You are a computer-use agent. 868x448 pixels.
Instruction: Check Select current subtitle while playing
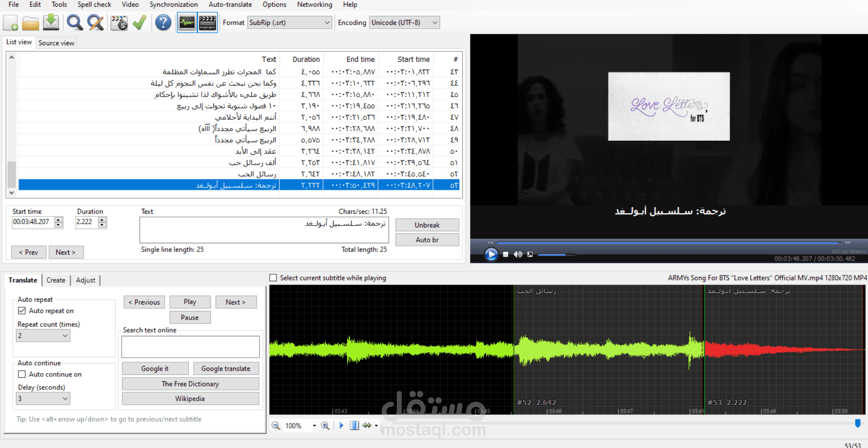(273, 277)
